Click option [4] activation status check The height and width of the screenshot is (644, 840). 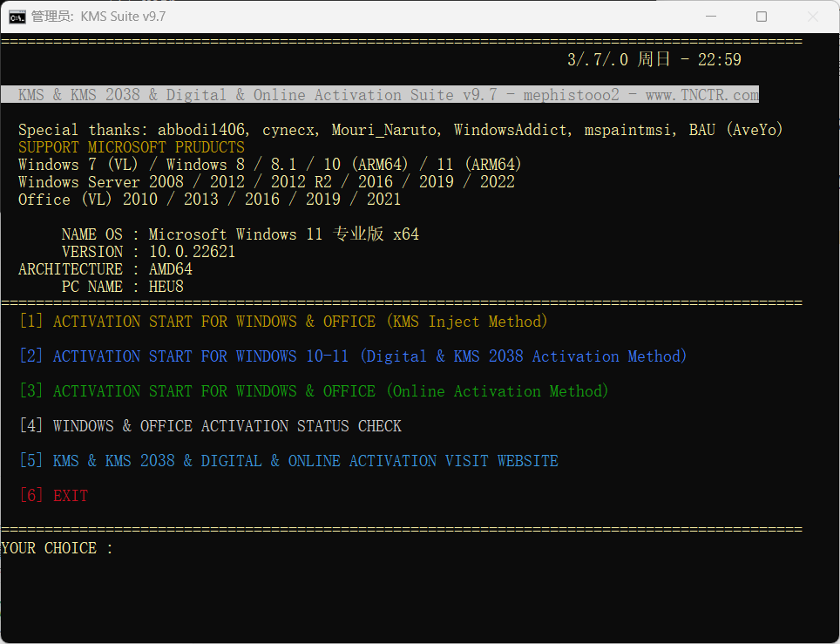(211, 425)
